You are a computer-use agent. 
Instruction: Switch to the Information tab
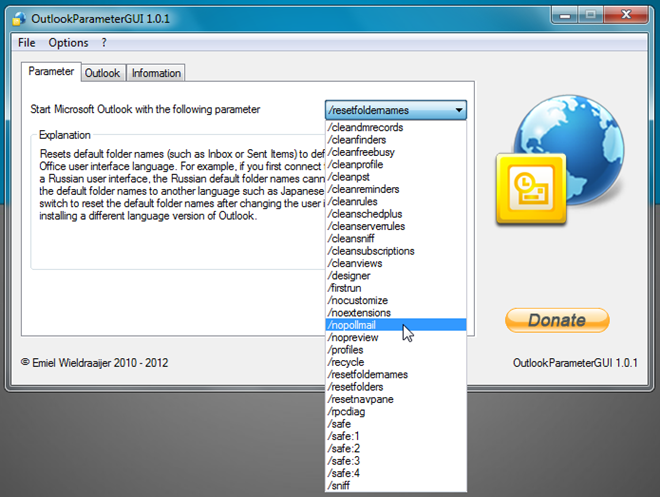[156, 73]
